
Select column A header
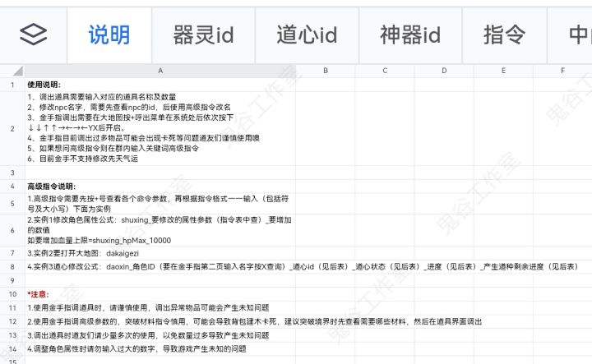pos(160,71)
